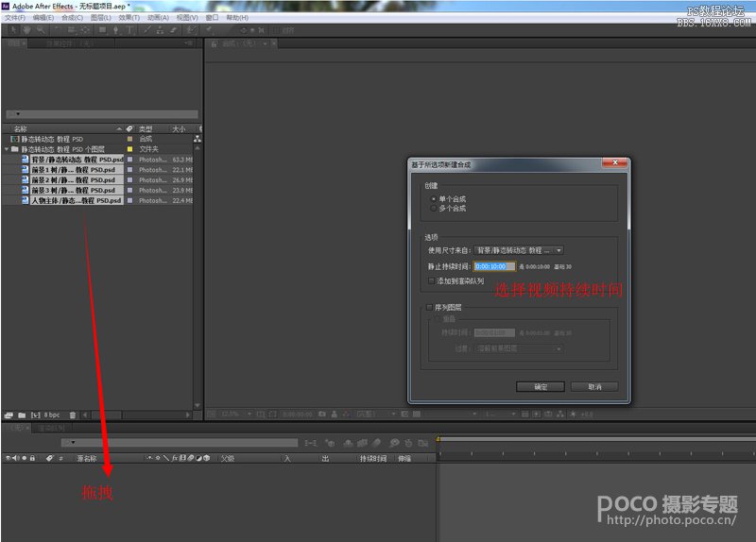Open the 图层(L) menu
The height and width of the screenshot is (542, 756).
[101, 18]
